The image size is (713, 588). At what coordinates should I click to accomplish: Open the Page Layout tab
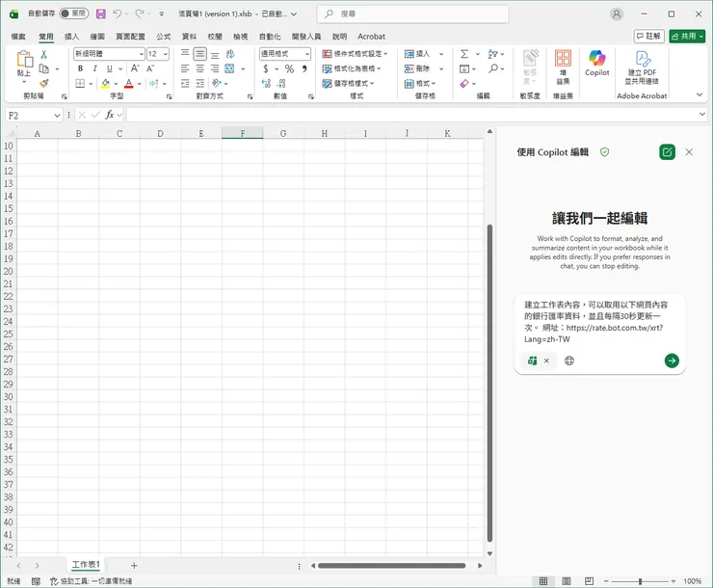tap(130, 37)
